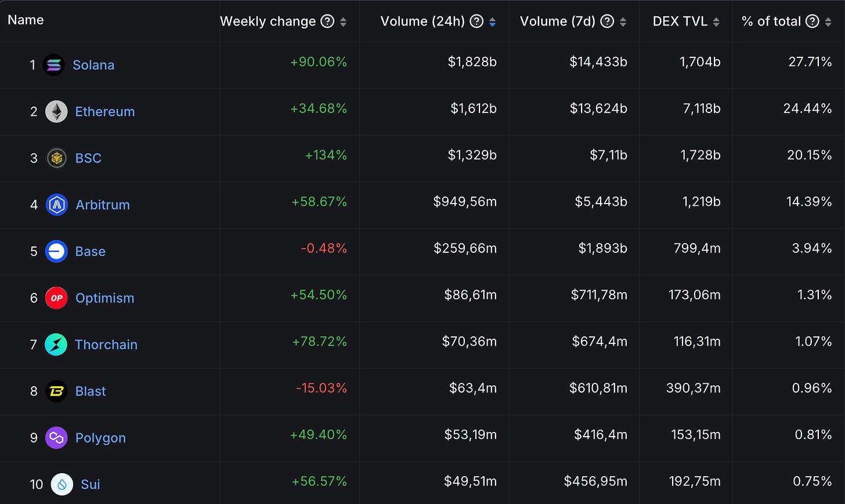Select BSC's 20.15% share value
The height and width of the screenshot is (504, 845).
click(x=810, y=155)
